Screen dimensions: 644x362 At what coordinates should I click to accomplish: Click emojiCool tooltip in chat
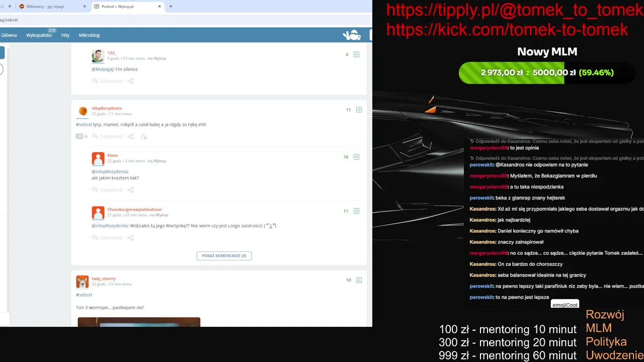click(565, 305)
